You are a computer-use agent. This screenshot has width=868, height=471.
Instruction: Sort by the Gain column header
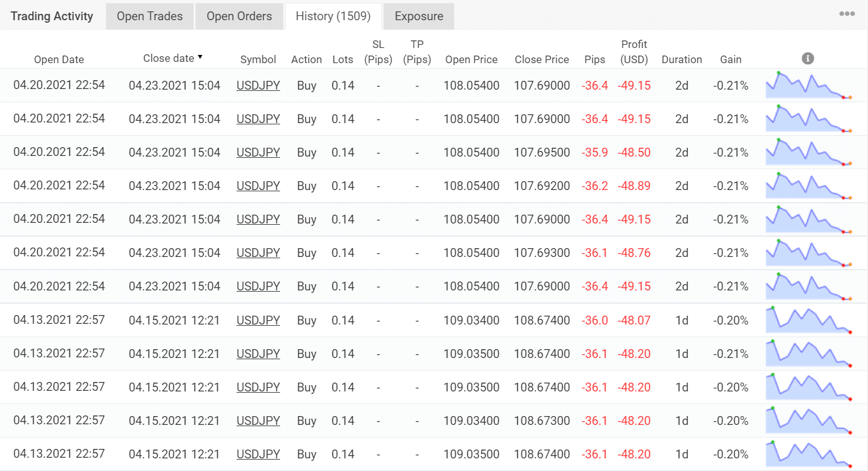click(730, 59)
